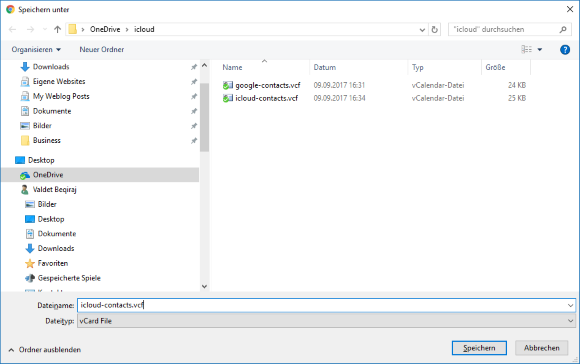Open My Weblog Posts folder
Image resolution: width=580 pixels, height=364 pixels.
pos(61,96)
